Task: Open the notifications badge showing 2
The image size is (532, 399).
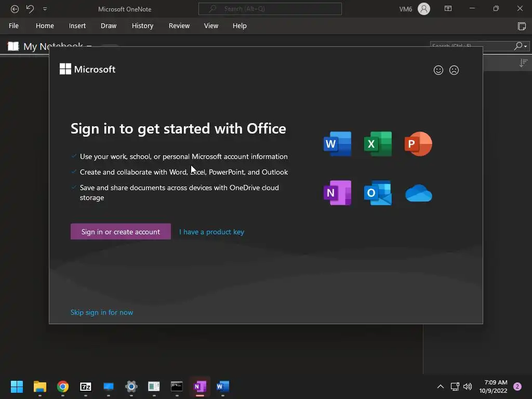Action: (x=517, y=387)
